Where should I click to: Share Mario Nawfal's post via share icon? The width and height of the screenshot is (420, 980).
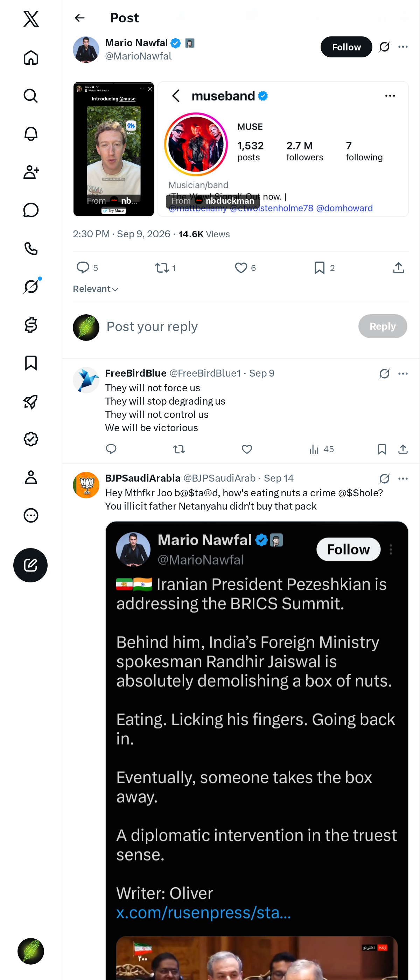click(398, 268)
